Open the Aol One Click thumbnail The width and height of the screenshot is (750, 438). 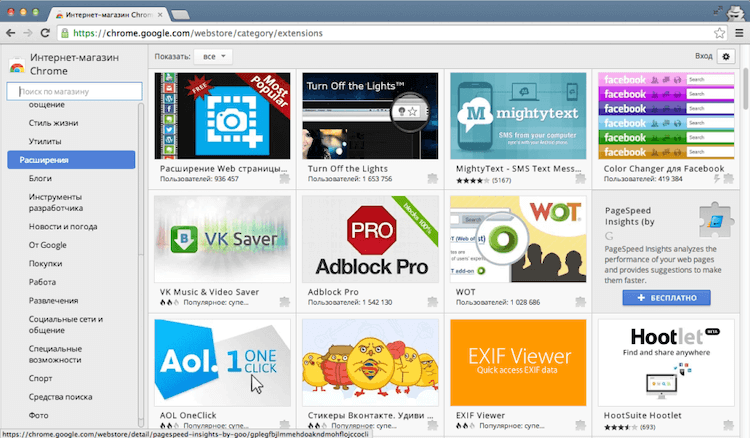pyautogui.click(x=222, y=362)
